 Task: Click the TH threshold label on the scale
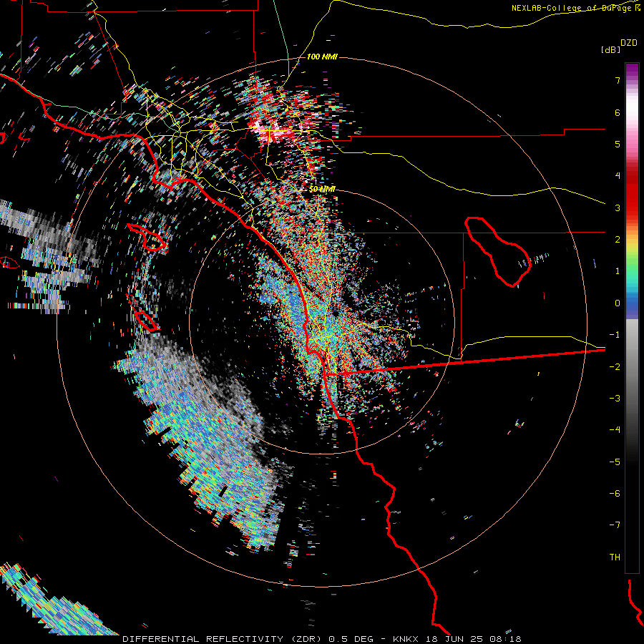615,557
